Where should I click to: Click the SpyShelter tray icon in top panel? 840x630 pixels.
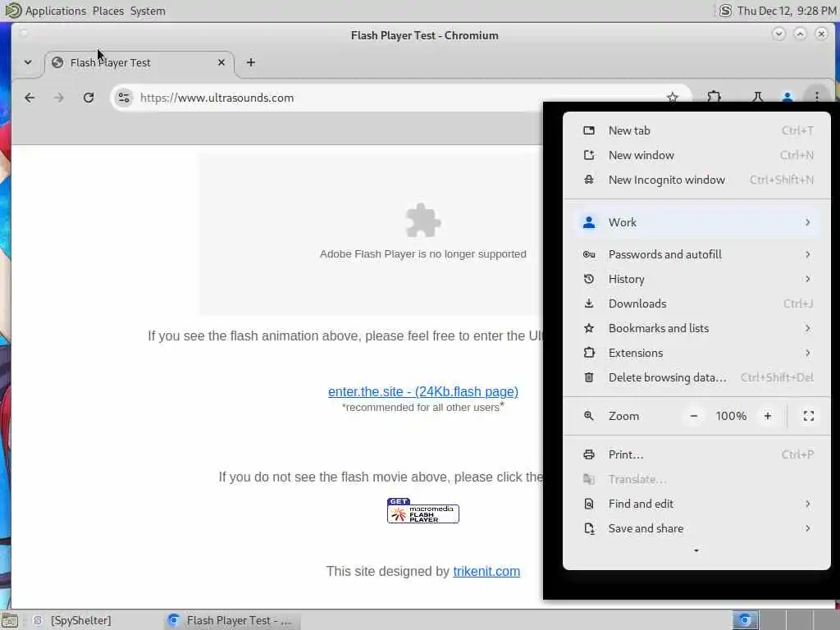point(725,11)
